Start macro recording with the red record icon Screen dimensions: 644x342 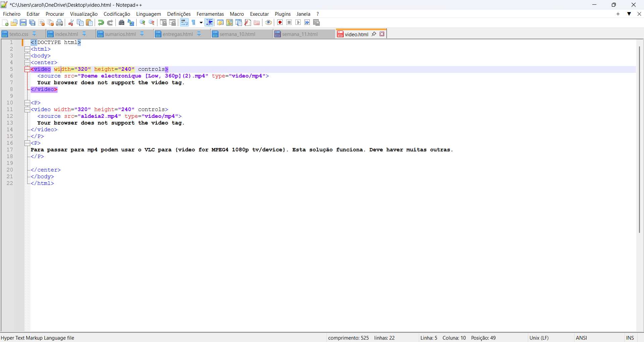(280, 22)
